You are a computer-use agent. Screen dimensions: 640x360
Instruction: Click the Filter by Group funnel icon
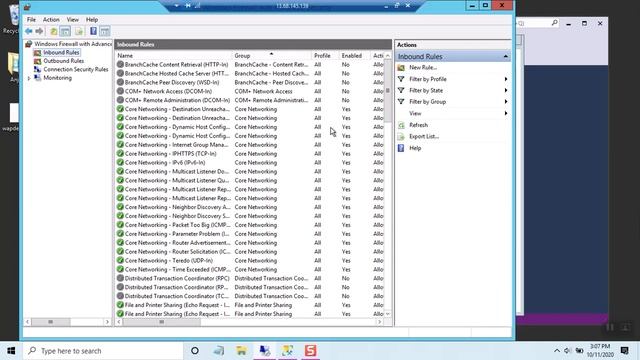[x=401, y=102]
